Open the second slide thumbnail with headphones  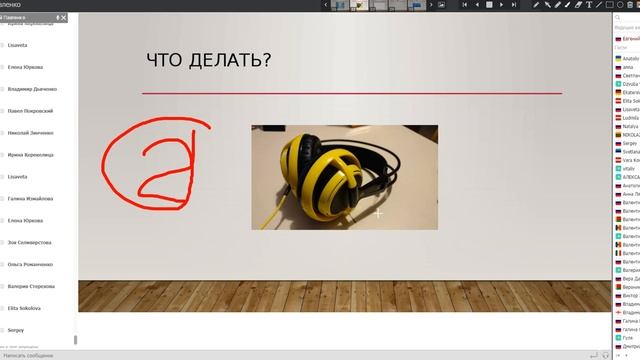[x=359, y=5]
